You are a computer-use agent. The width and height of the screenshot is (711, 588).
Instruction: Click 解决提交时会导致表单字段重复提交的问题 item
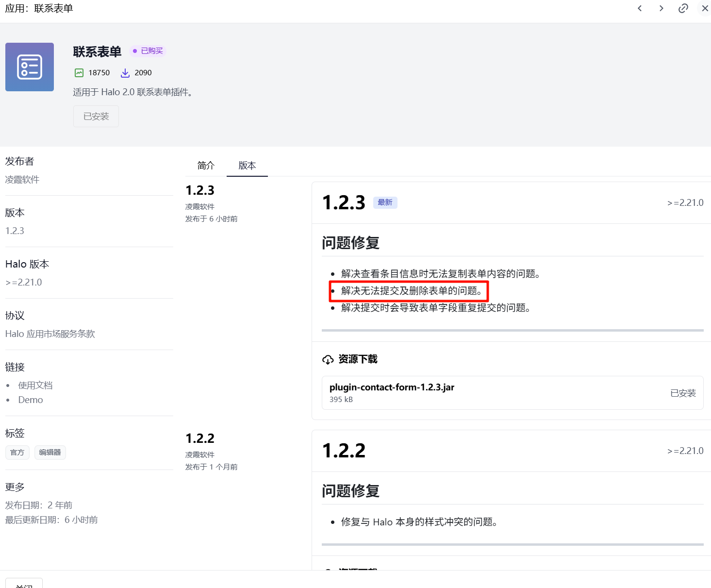pos(436,308)
